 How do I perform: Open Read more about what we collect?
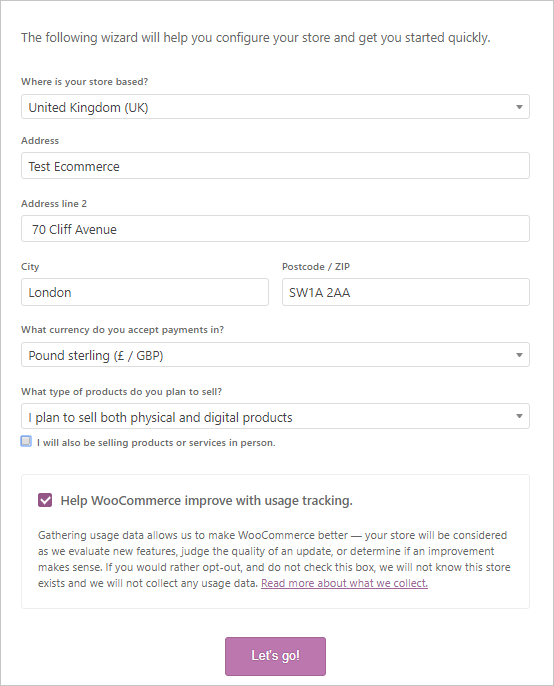(x=344, y=583)
